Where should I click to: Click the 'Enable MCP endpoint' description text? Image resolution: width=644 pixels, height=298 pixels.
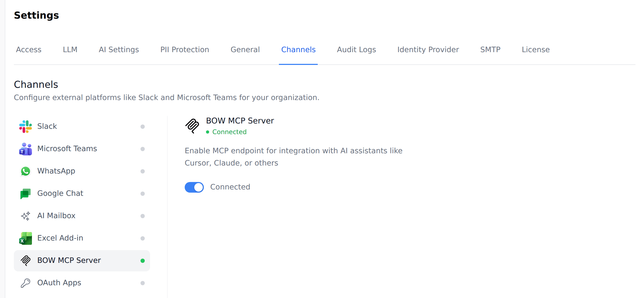tap(294, 157)
